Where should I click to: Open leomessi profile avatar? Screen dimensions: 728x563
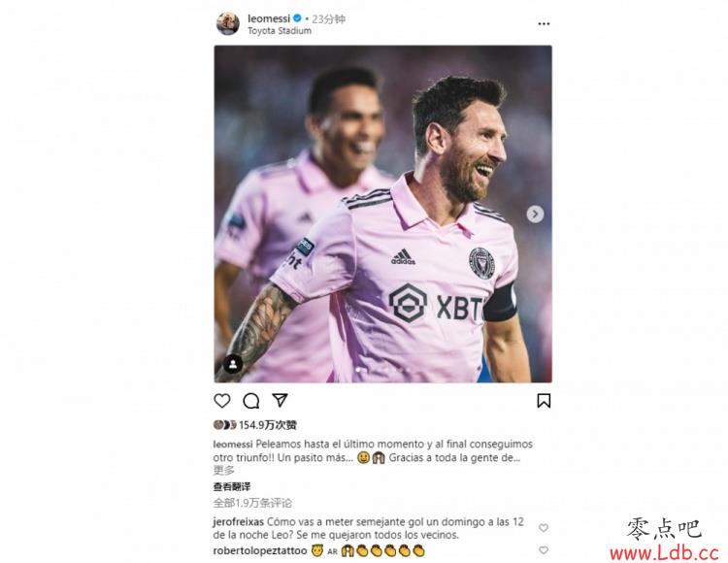click(x=228, y=23)
